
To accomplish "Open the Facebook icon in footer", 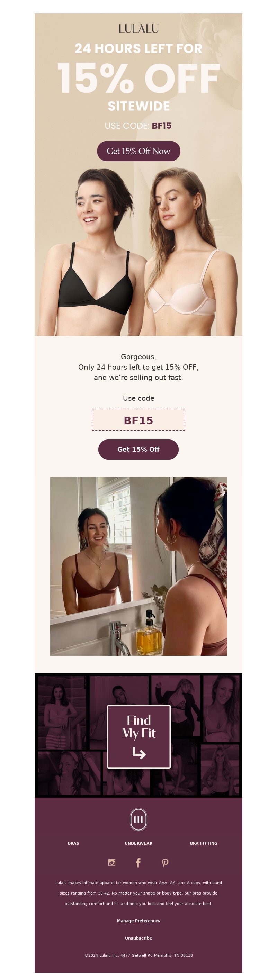I will pyautogui.click(x=138, y=862).
